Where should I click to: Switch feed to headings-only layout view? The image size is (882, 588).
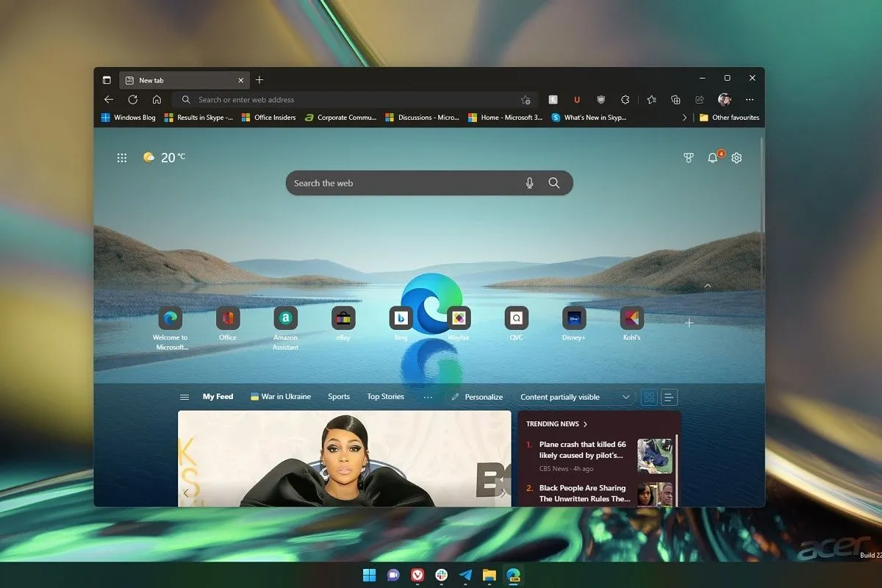[x=669, y=397]
